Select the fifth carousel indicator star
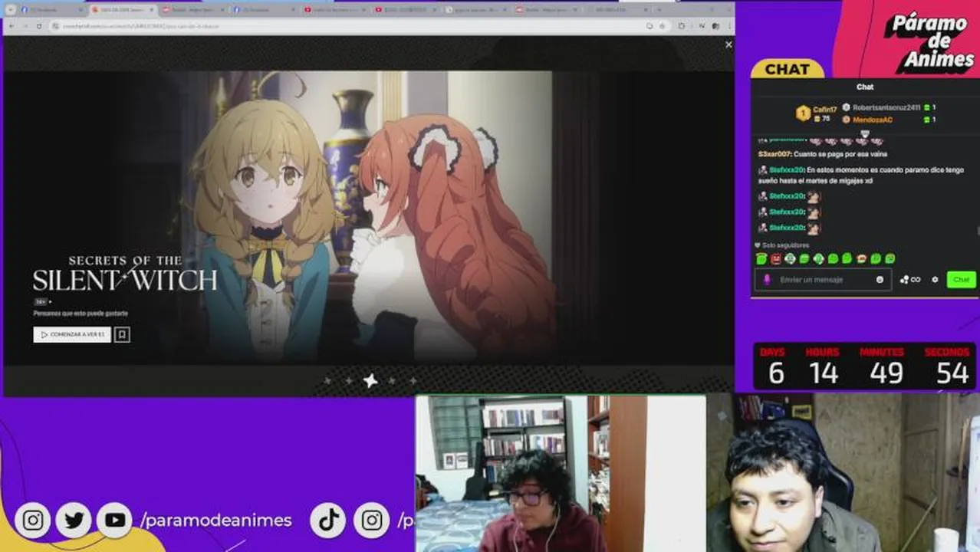 tap(413, 380)
